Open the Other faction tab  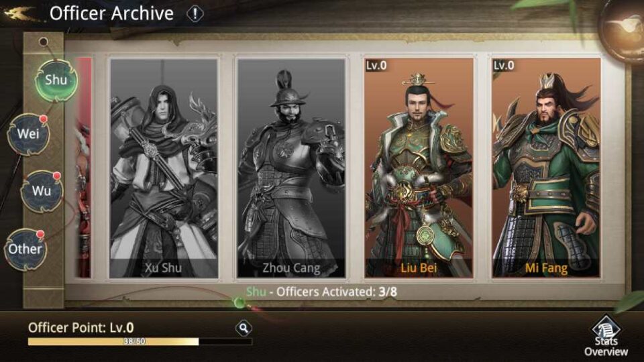click(x=25, y=249)
